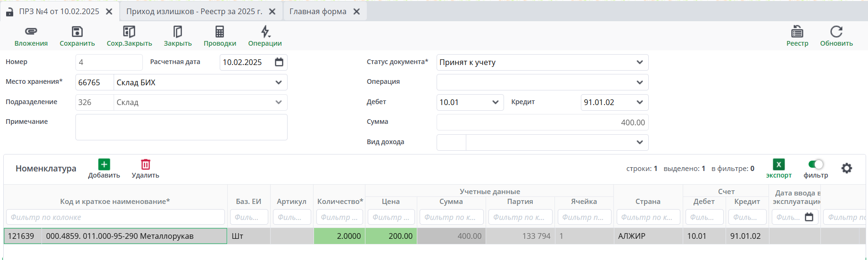The image size is (868, 260).
Task: Open the Реестр registry icon
Action: click(797, 32)
